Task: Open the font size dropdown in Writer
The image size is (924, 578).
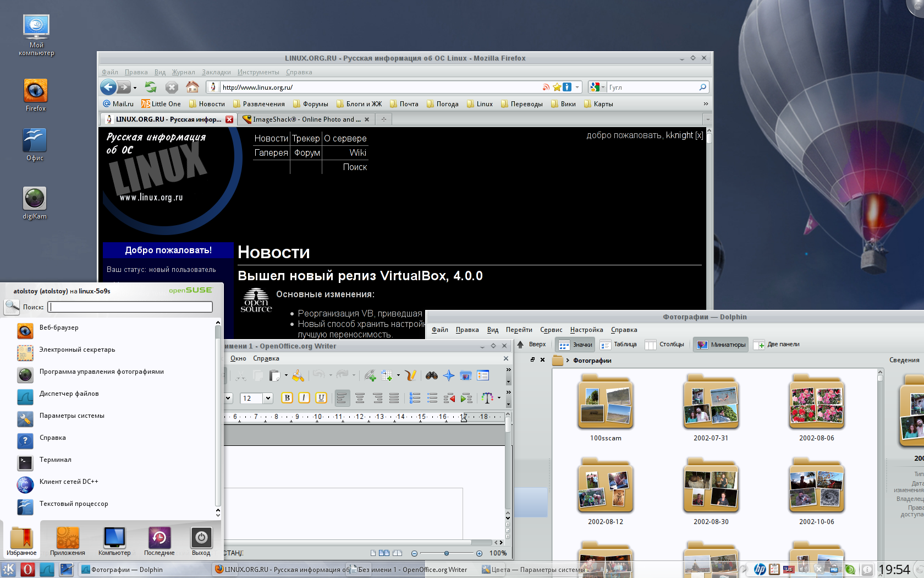Action: pyautogui.click(x=268, y=398)
